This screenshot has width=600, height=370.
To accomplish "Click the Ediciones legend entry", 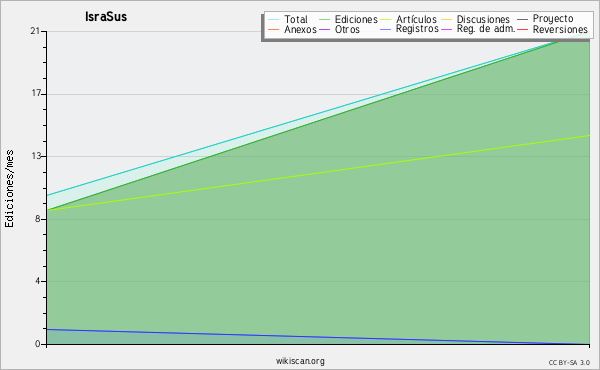I will (x=356, y=19).
